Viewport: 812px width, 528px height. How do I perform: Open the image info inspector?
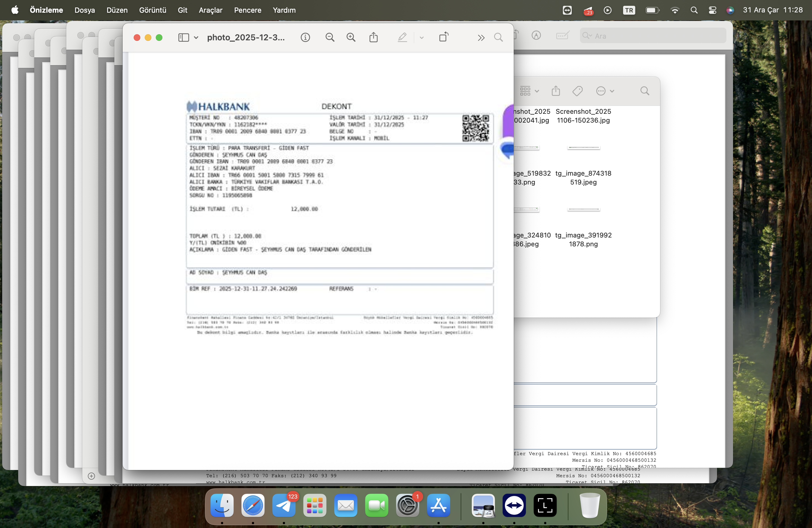pyautogui.click(x=305, y=38)
